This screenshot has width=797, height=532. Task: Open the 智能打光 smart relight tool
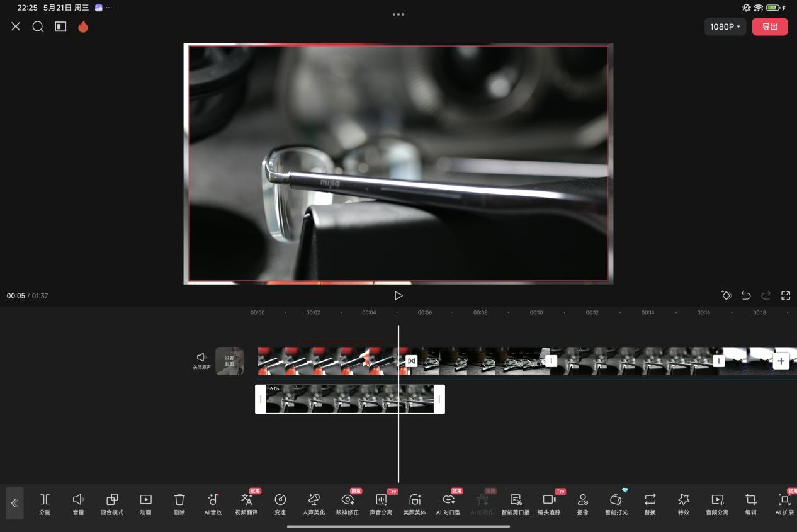click(x=616, y=504)
